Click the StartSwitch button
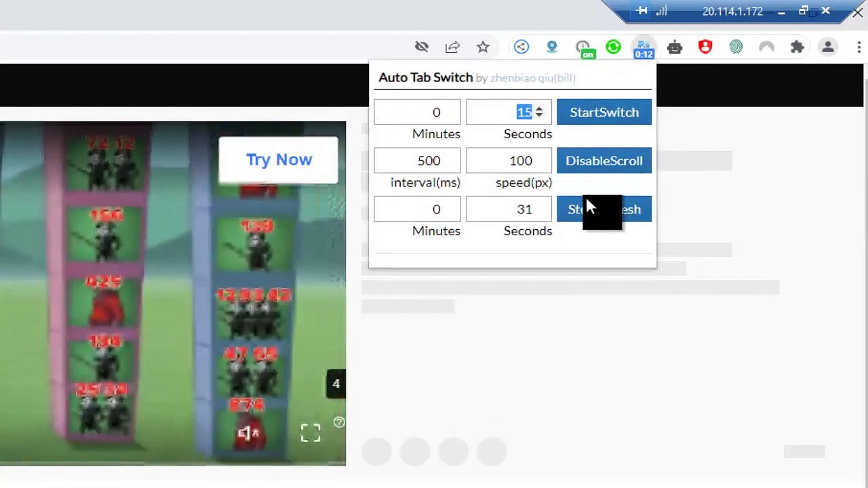This screenshot has height=488, width=868. pyautogui.click(x=604, y=112)
